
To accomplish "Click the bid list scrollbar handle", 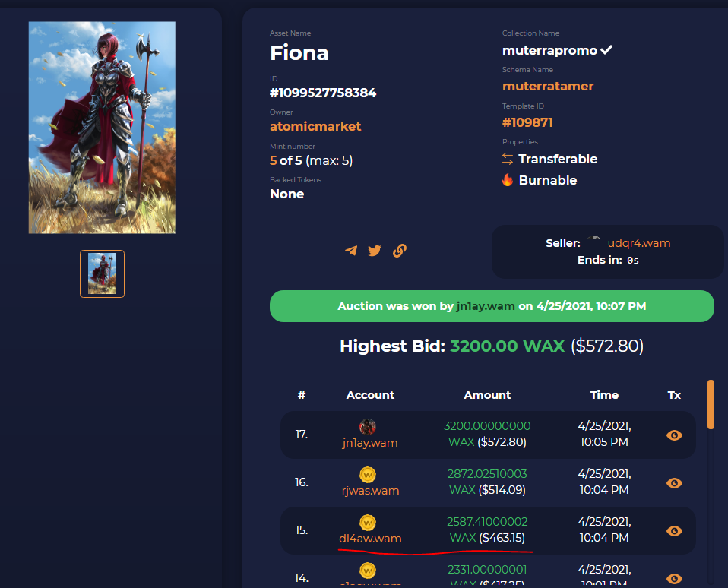I will (711, 404).
